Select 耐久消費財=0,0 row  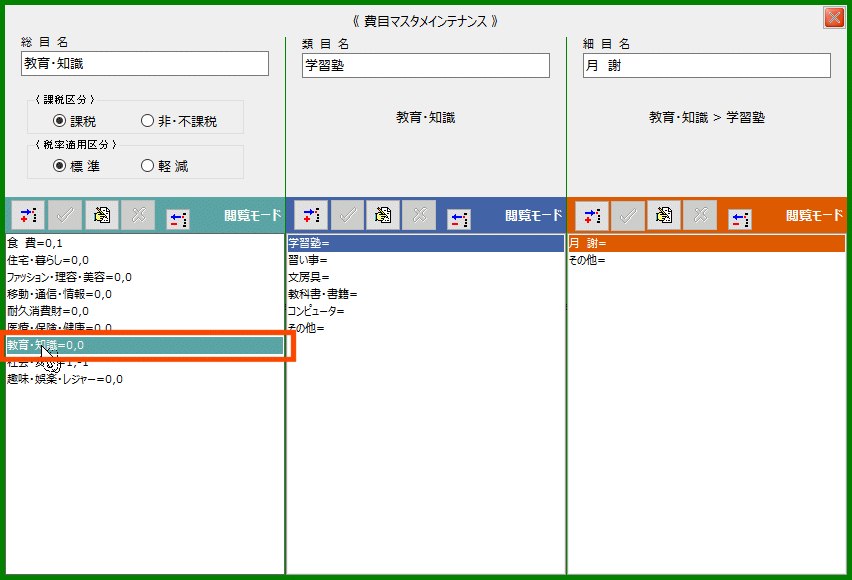(145, 311)
